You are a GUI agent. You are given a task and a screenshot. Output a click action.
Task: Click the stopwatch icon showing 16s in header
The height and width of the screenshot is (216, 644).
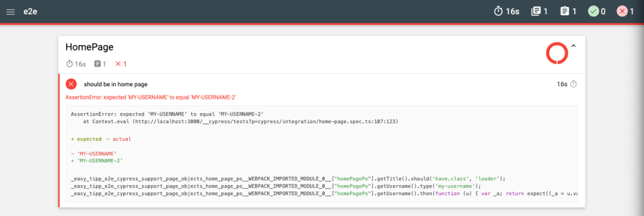pos(498,11)
